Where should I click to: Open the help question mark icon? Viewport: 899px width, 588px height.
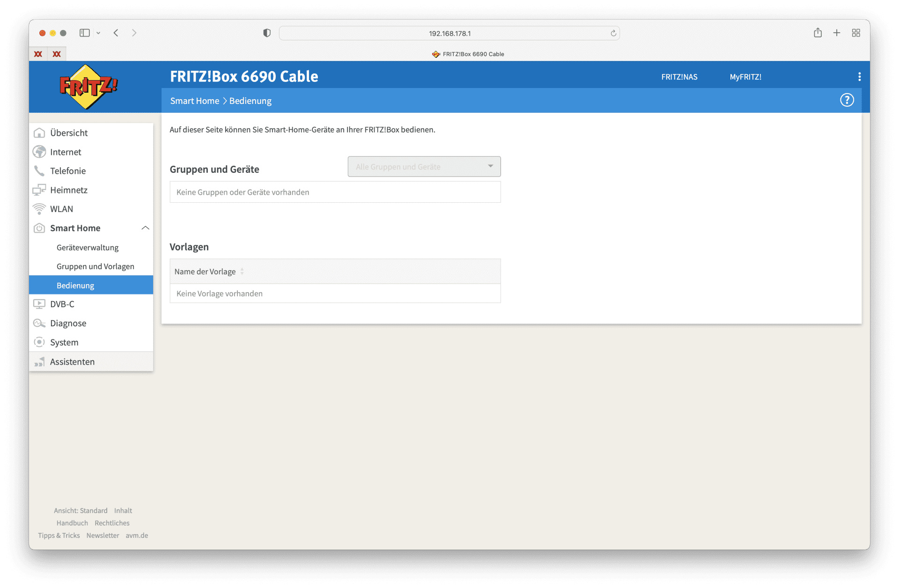tap(847, 100)
